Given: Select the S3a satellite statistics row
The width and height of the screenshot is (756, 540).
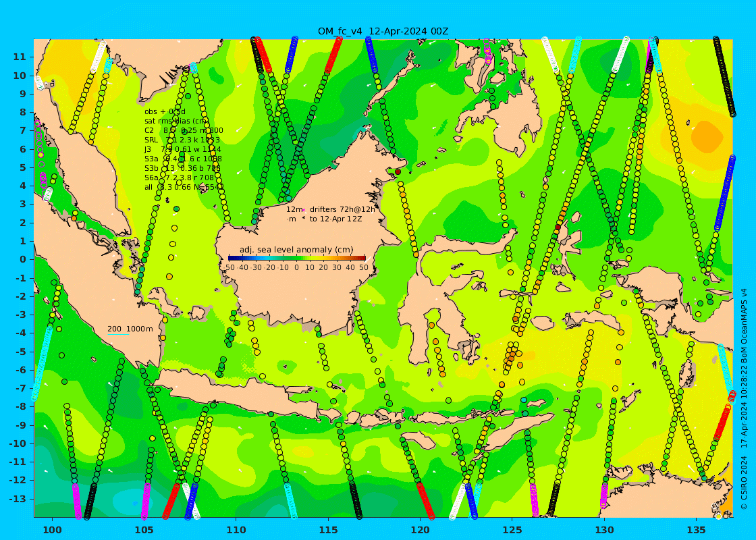Looking at the screenshot, I should (x=183, y=159).
